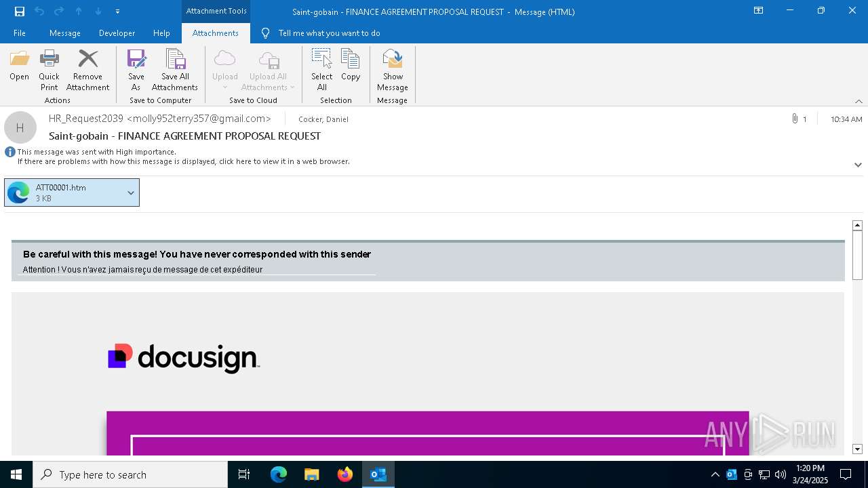
Task: Open the Help tab
Action: point(161,33)
